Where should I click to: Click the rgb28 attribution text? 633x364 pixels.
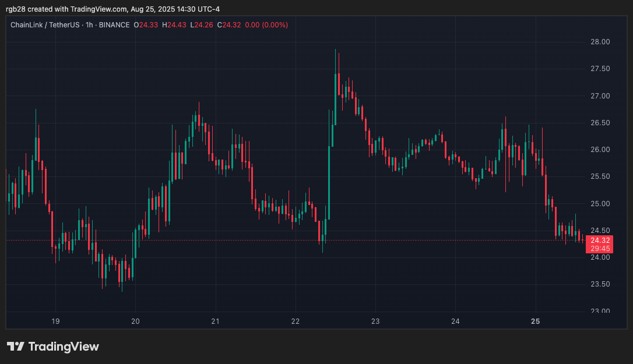17,9
